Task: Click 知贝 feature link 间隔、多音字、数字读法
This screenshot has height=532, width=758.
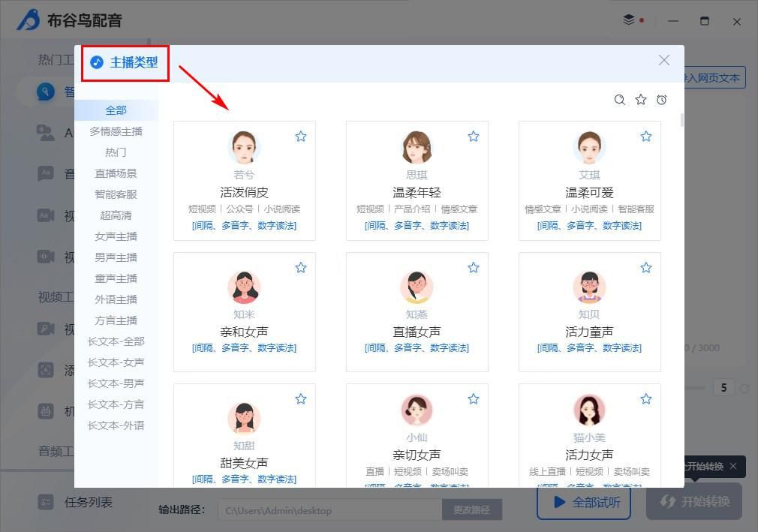Action: (589, 348)
